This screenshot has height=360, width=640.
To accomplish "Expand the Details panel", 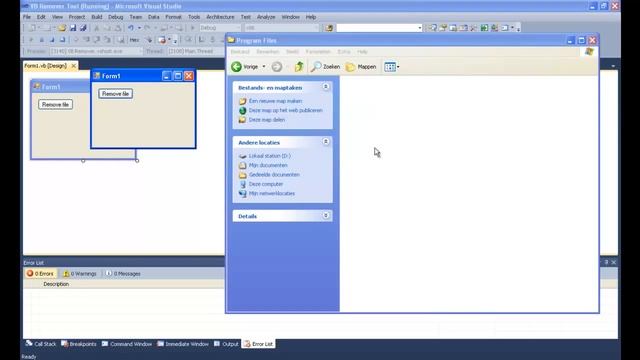I will tap(326, 216).
